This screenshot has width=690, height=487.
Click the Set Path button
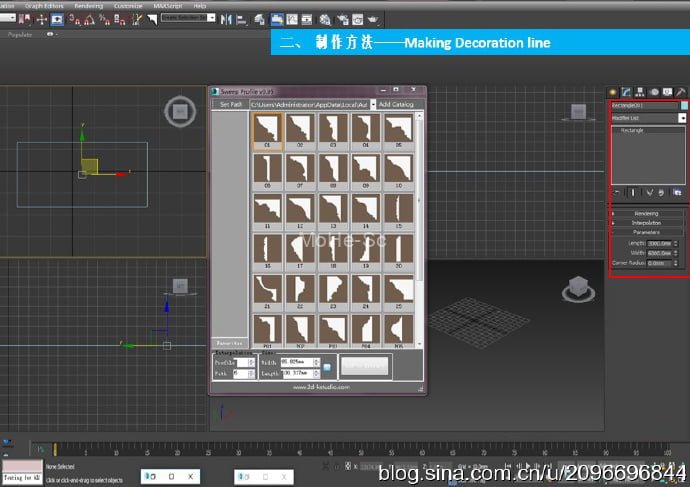(231, 104)
